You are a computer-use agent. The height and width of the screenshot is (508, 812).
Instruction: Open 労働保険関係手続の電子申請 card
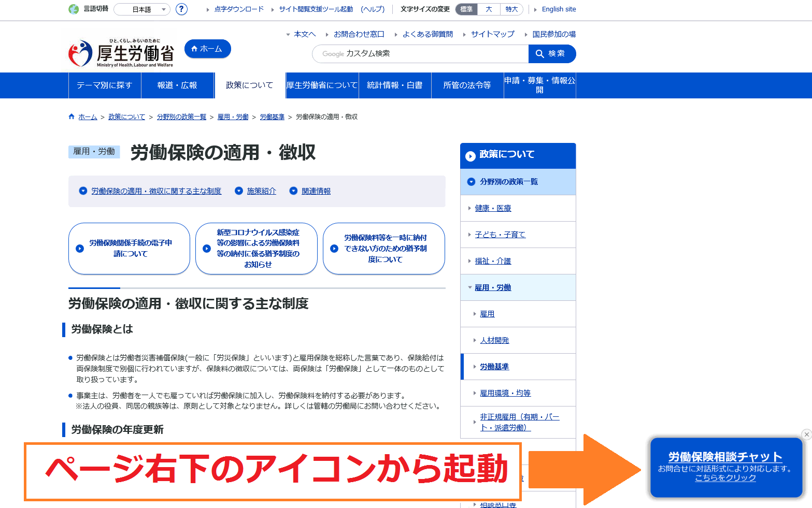click(129, 249)
